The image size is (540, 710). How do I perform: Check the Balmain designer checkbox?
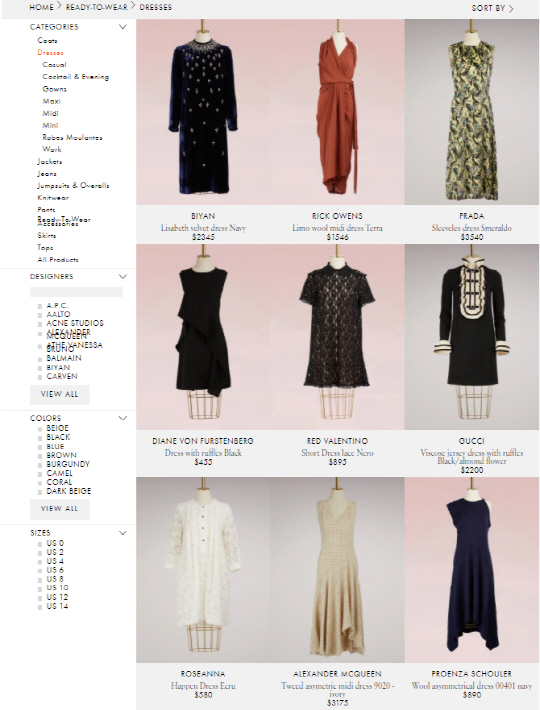[40, 359]
